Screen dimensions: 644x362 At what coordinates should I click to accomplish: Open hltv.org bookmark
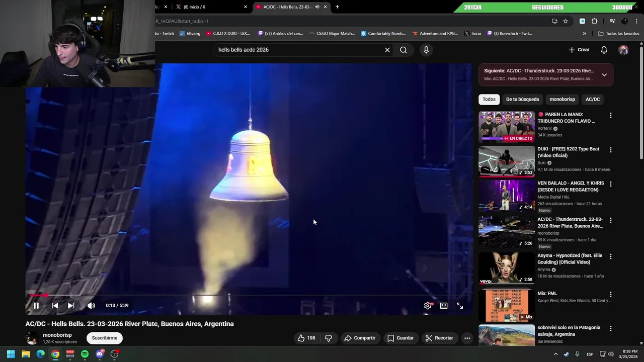[190, 34]
